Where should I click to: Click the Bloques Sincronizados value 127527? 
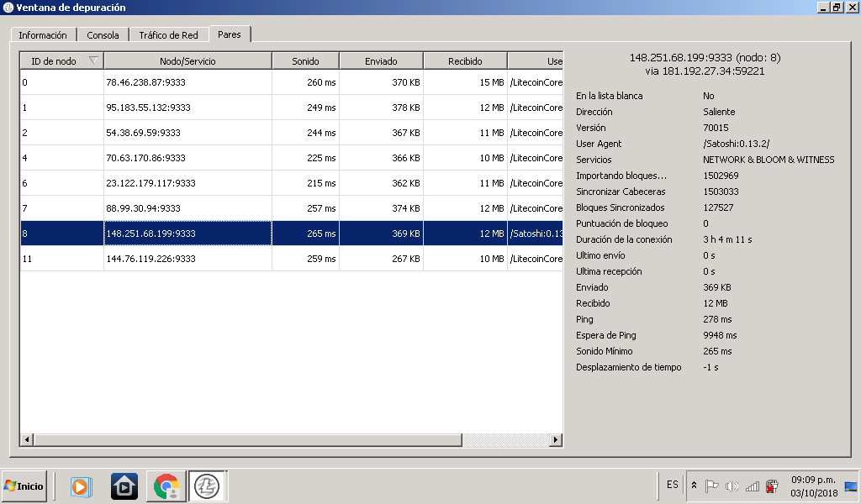pos(718,207)
